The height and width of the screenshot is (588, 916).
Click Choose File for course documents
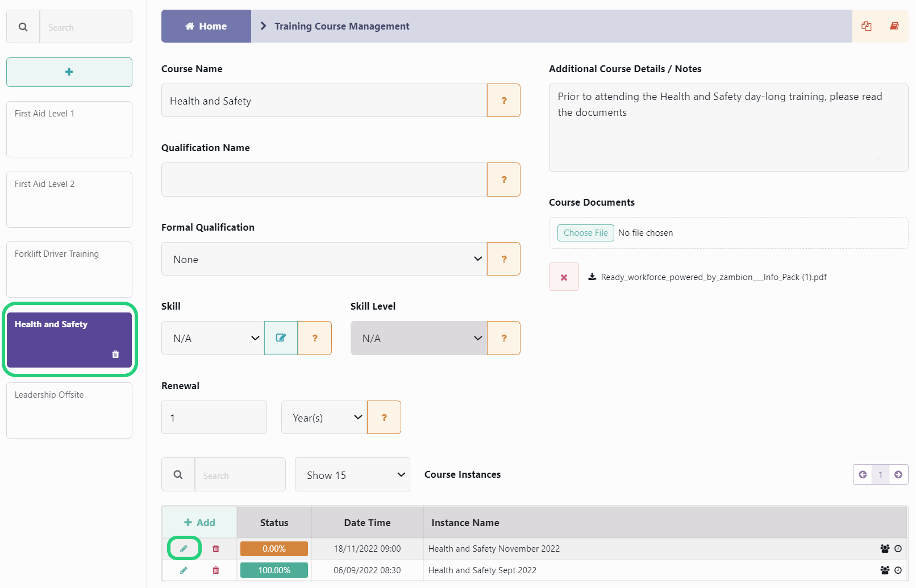pos(586,233)
